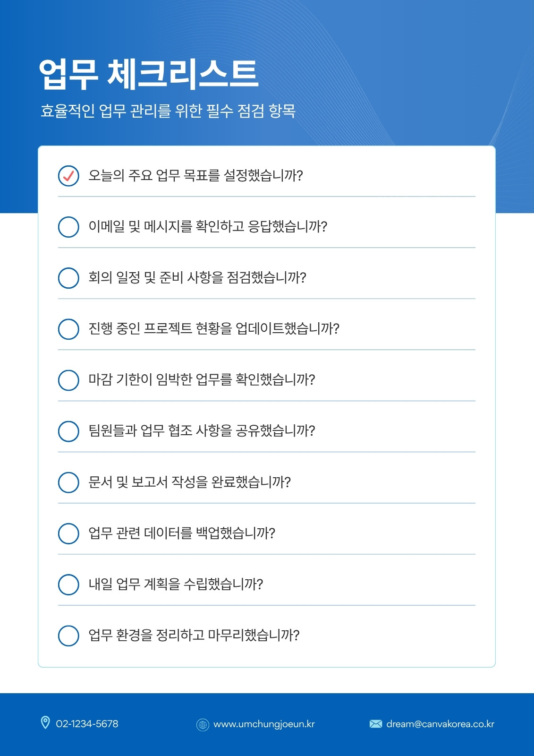Check the 마감 기한이 임박한 업무 circle
This screenshot has width=534, height=756.
[68, 380]
